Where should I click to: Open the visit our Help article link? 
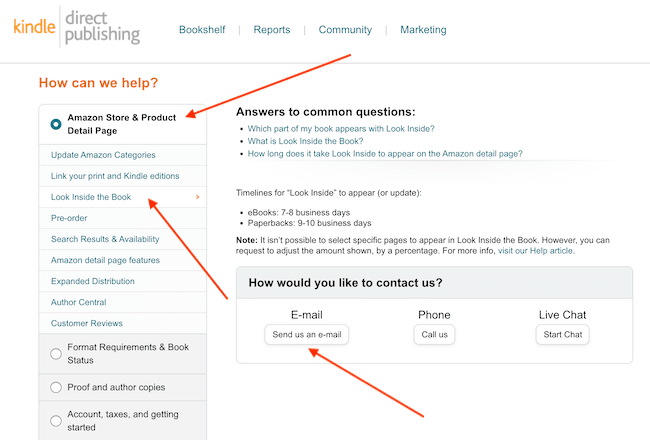[x=538, y=250]
